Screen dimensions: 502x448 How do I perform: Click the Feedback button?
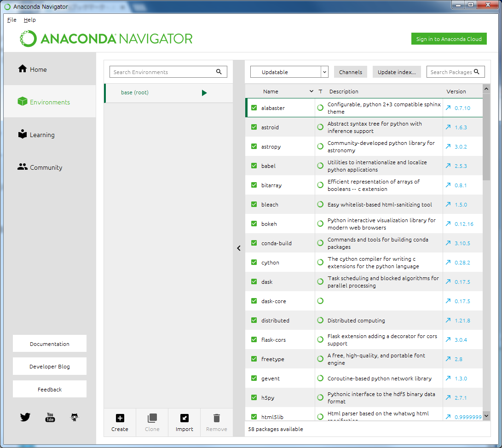click(x=50, y=389)
